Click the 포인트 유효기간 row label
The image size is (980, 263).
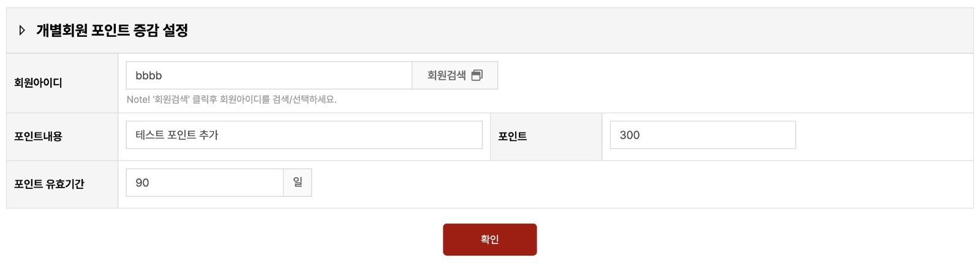coord(49,184)
